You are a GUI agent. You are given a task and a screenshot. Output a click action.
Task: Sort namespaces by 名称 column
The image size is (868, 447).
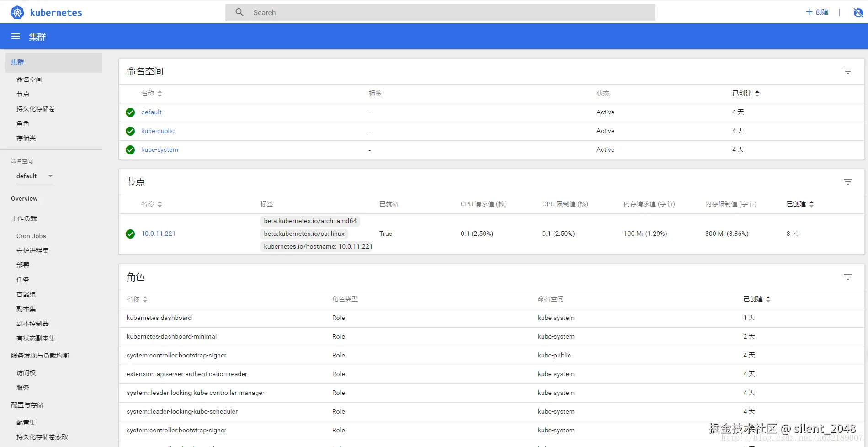coord(151,93)
